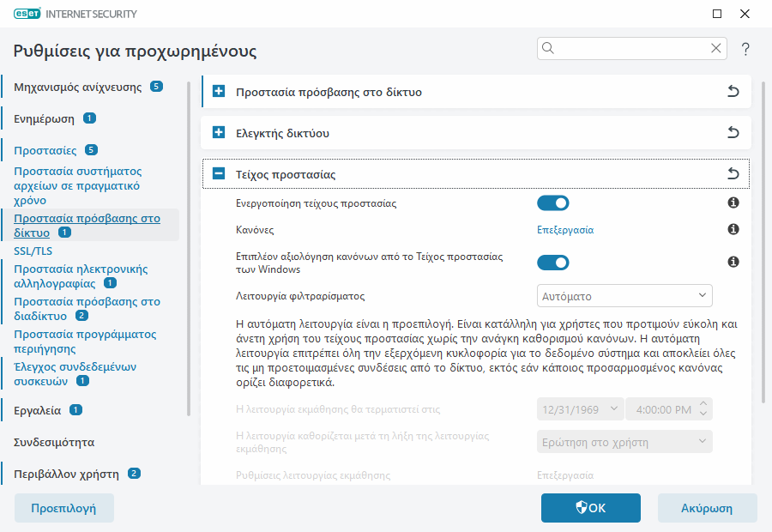Viewport: 772px width, 532px height.
Task: Reset Προστασία πρόσβασης στο δίκτυο section
Action: tap(733, 92)
